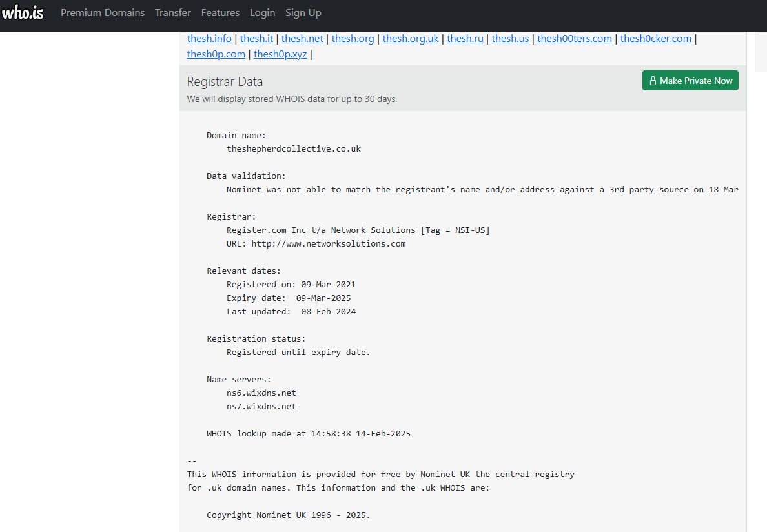Click the Relevant dates label
The height and width of the screenshot is (532, 767).
point(243,271)
